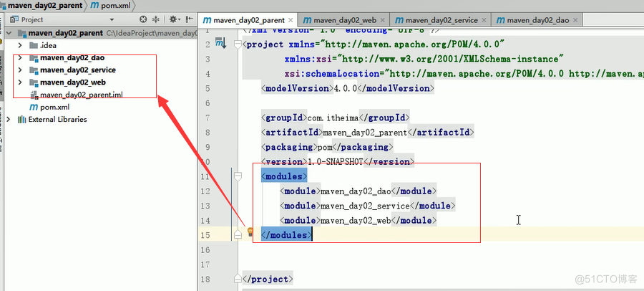The width and height of the screenshot is (644, 291).
Task: Click the collapse all icon in Project panel
Action: 156,19
